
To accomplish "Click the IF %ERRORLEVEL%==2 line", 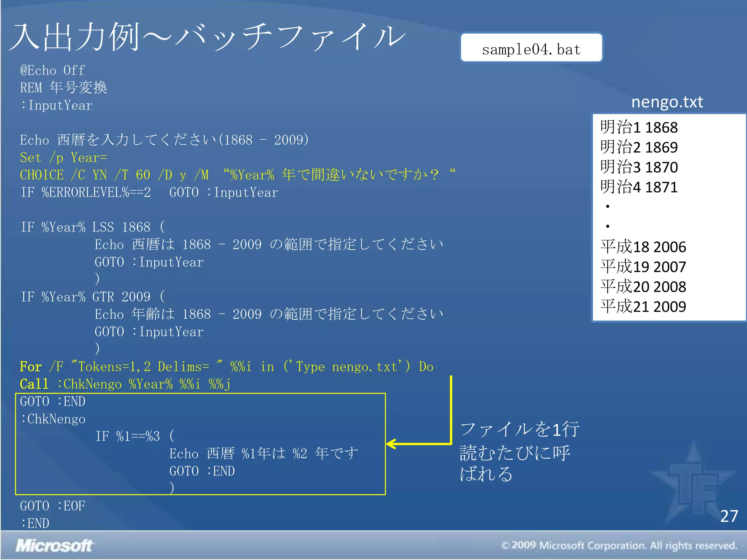I will point(149,192).
